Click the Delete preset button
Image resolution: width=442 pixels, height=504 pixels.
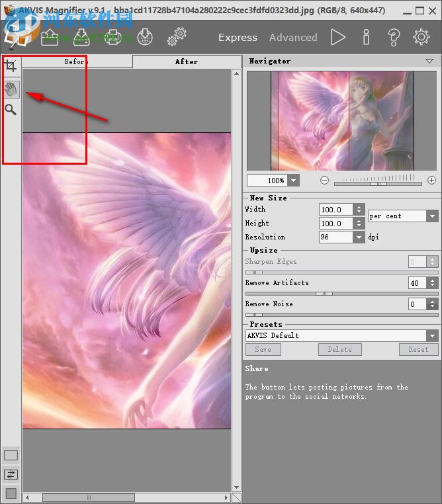340,349
